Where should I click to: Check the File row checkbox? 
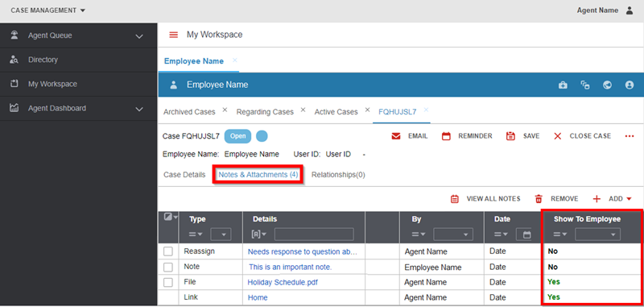[168, 282]
